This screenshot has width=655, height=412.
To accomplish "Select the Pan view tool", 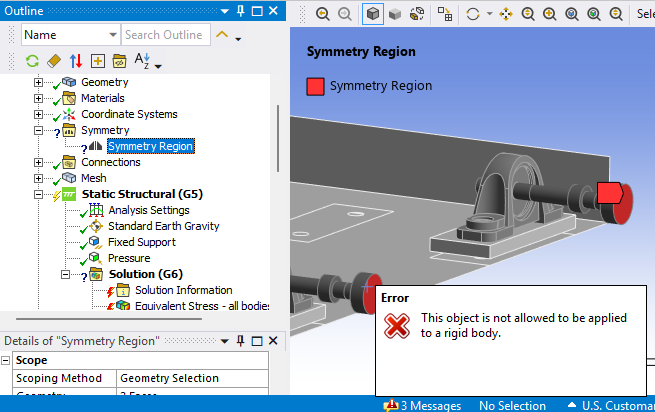I will [x=506, y=14].
